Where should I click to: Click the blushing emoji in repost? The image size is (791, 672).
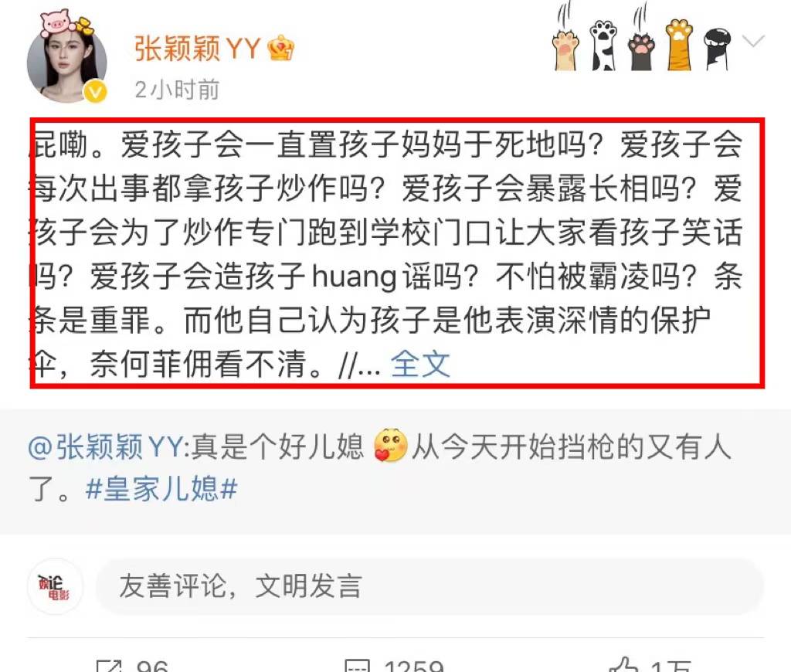pyautogui.click(x=390, y=445)
